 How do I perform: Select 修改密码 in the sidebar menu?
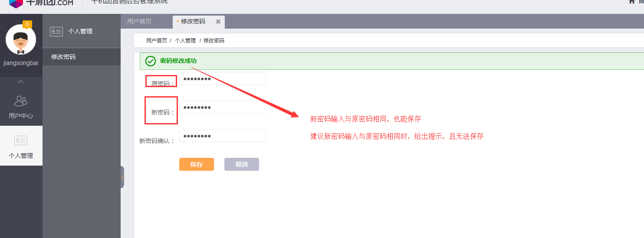[x=63, y=57]
